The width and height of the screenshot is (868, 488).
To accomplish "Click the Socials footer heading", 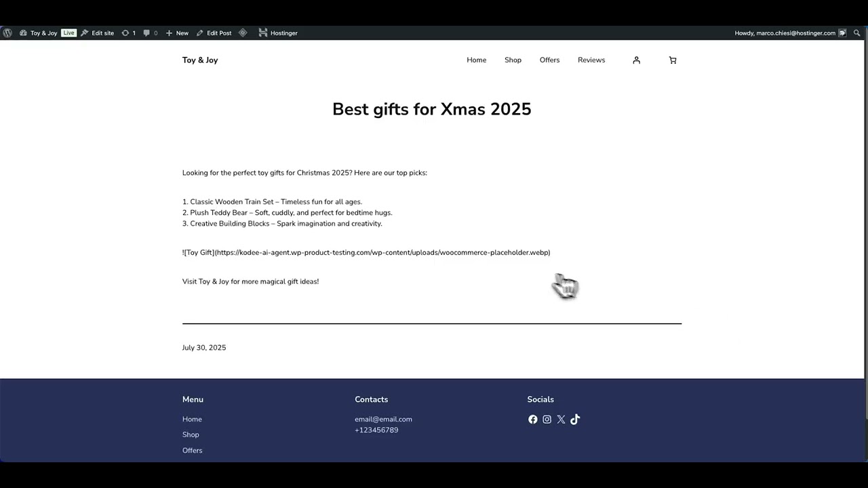I will [x=540, y=400].
